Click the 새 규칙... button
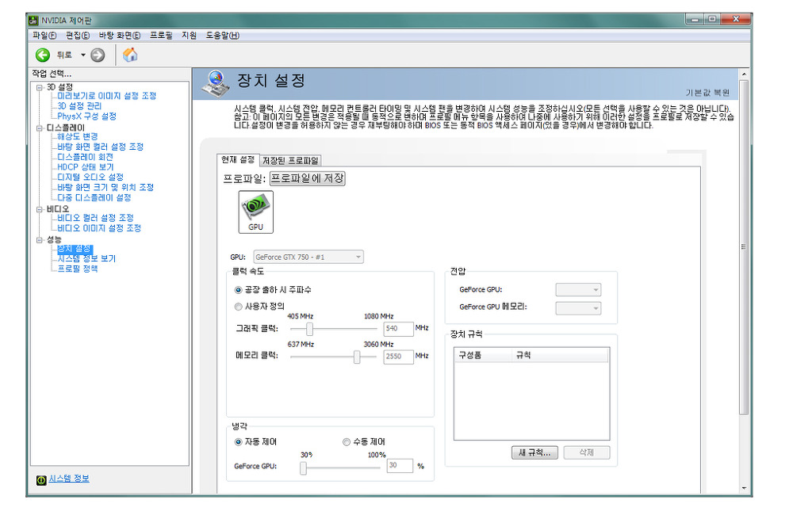This screenshot has height=519, width=812. point(535,452)
